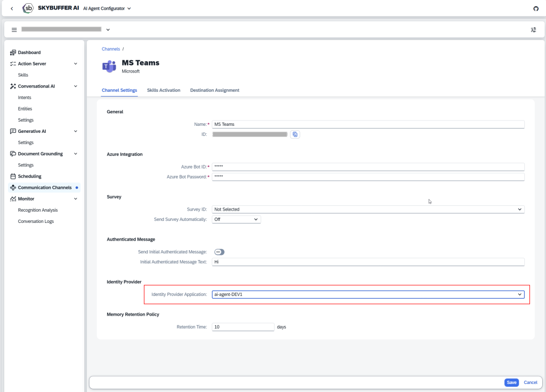Open Send Survey Automatically dropdown
Image resolution: width=546 pixels, height=392 pixels.
[236, 220]
